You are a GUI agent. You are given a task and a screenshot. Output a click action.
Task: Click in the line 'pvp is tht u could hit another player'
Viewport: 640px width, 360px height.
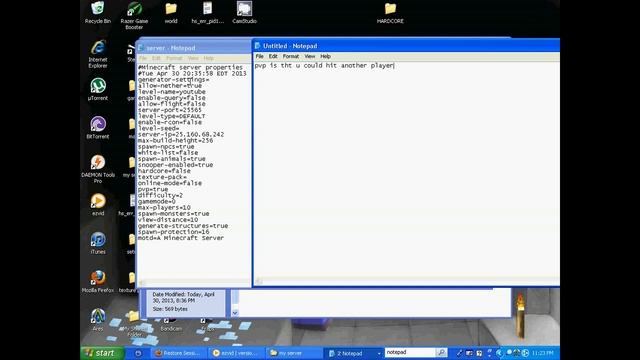tap(324, 65)
